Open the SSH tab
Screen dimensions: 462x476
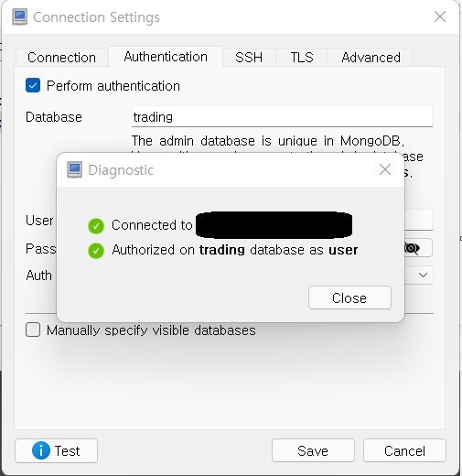pyautogui.click(x=249, y=58)
